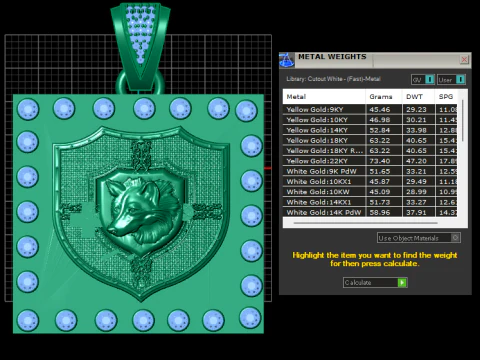
Task: Select the White Gold:14KX1 row
Action: click(x=370, y=202)
